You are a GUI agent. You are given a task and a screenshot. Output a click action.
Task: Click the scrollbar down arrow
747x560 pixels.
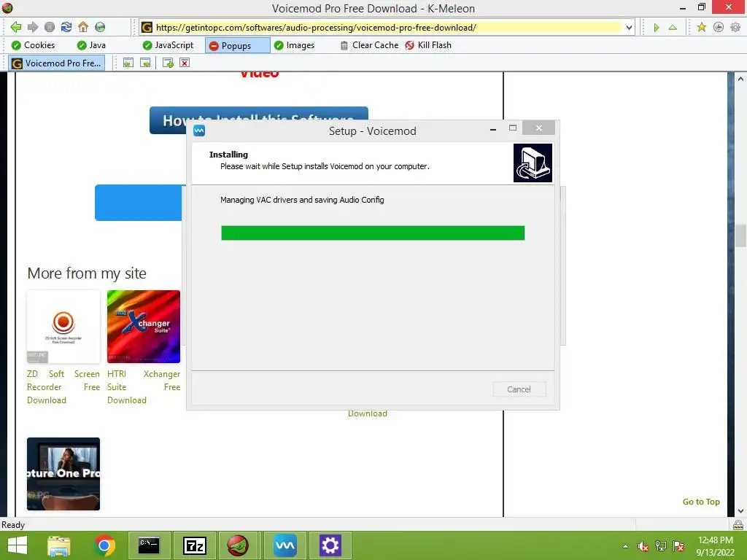coord(740,511)
